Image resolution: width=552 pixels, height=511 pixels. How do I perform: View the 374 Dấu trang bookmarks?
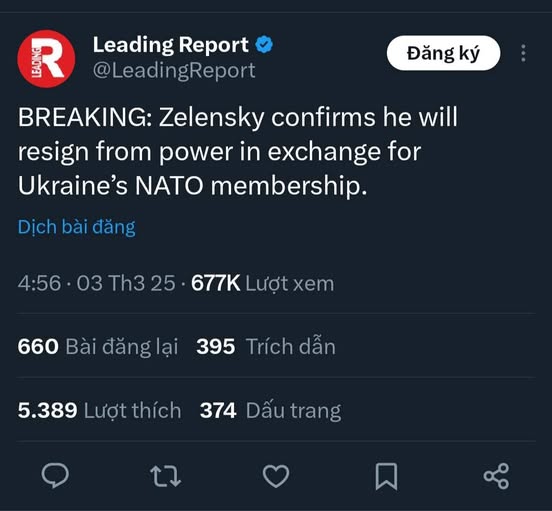click(x=270, y=411)
